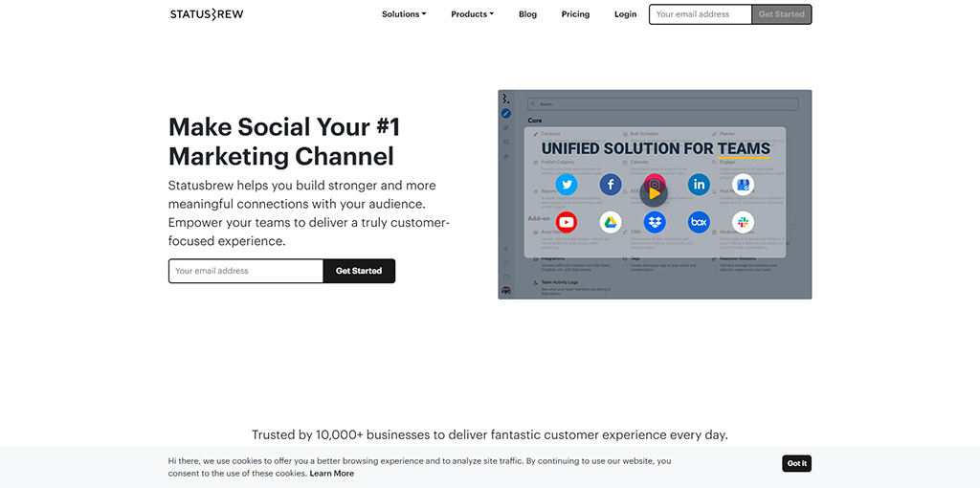Click the black hero Get Started button

point(359,271)
